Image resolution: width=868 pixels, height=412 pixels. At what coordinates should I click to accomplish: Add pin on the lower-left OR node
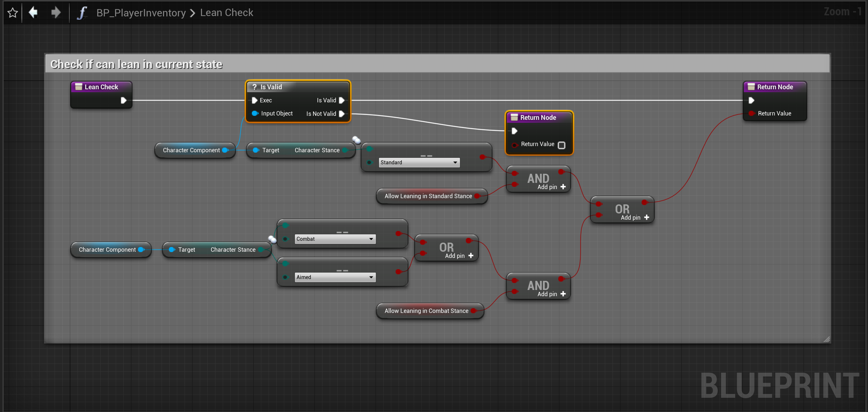point(471,256)
